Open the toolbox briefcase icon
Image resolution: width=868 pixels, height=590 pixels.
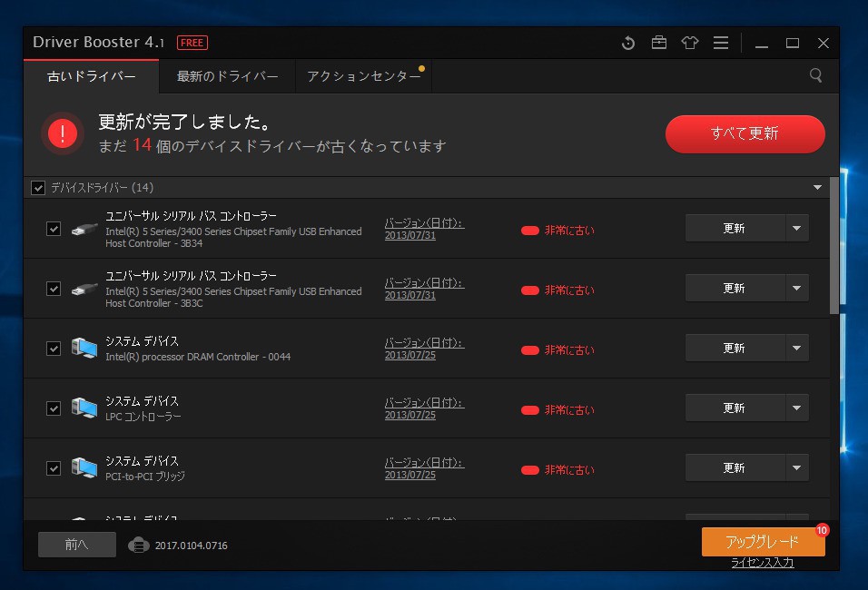659,42
